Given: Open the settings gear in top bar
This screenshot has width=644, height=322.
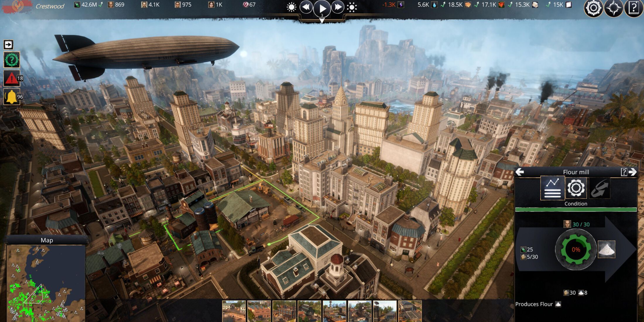Looking at the screenshot, I should click(594, 8).
